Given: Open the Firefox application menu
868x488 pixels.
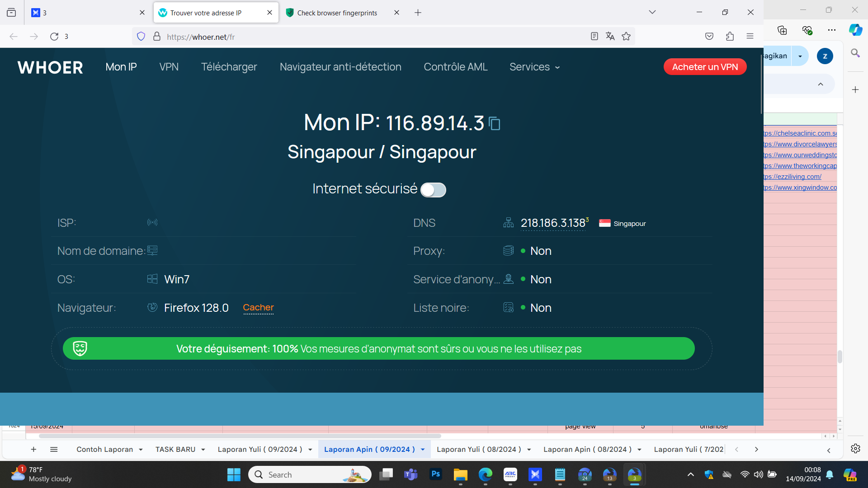Looking at the screenshot, I should tap(750, 37).
